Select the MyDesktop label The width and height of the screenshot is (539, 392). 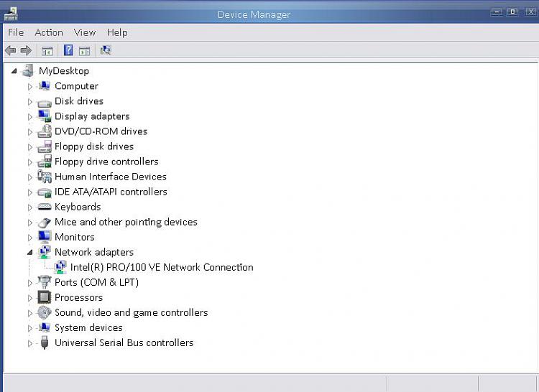64,70
